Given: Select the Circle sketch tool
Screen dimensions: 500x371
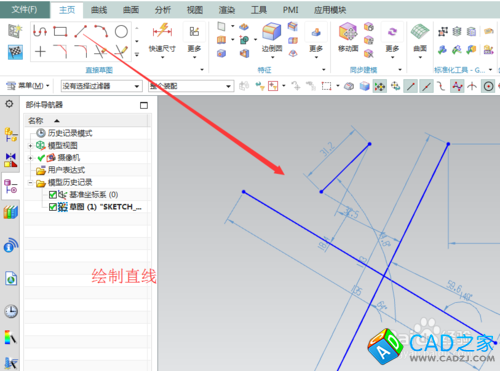Looking at the screenshot, I should (x=121, y=32).
